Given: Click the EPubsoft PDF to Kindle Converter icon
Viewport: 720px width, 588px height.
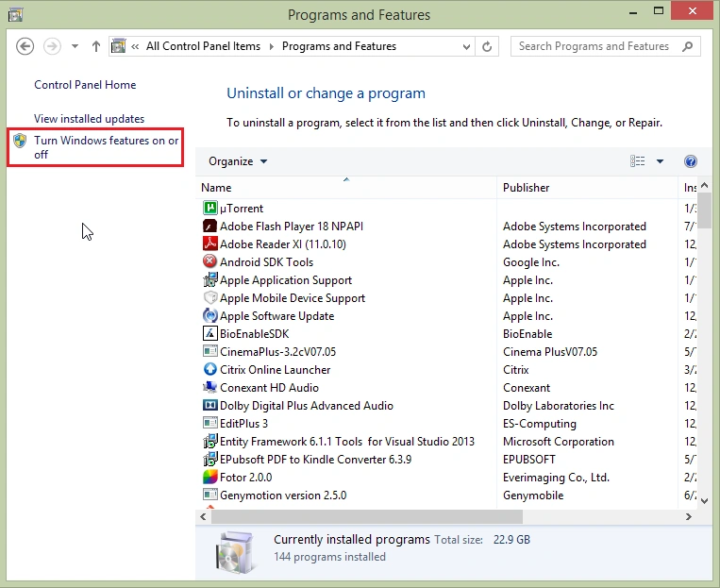Looking at the screenshot, I should [209, 459].
